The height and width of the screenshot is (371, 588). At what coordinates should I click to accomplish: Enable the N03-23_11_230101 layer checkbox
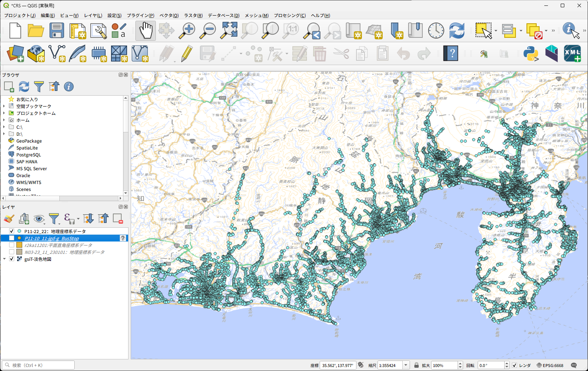[x=12, y=252]
